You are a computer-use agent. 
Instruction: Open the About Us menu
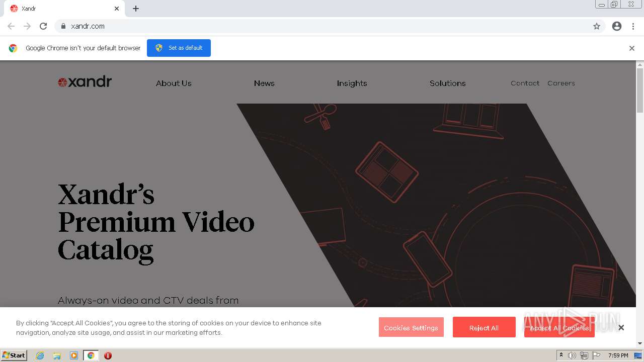174,83
